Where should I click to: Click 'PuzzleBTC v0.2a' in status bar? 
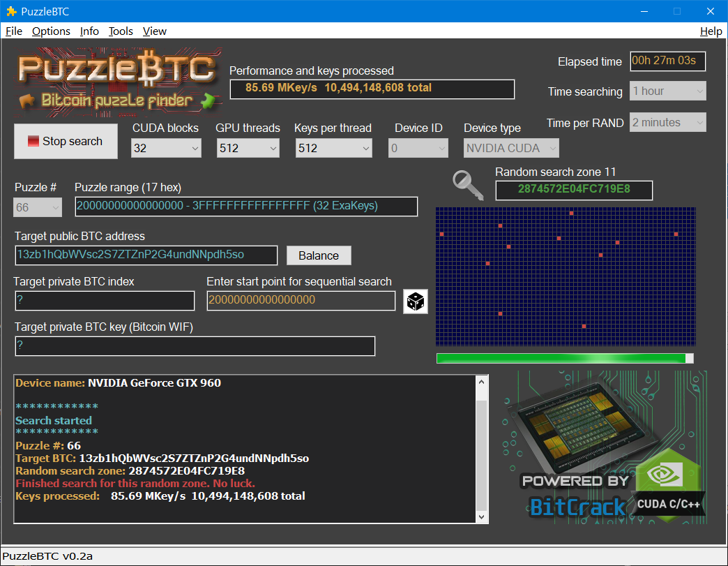coord(47,556)
